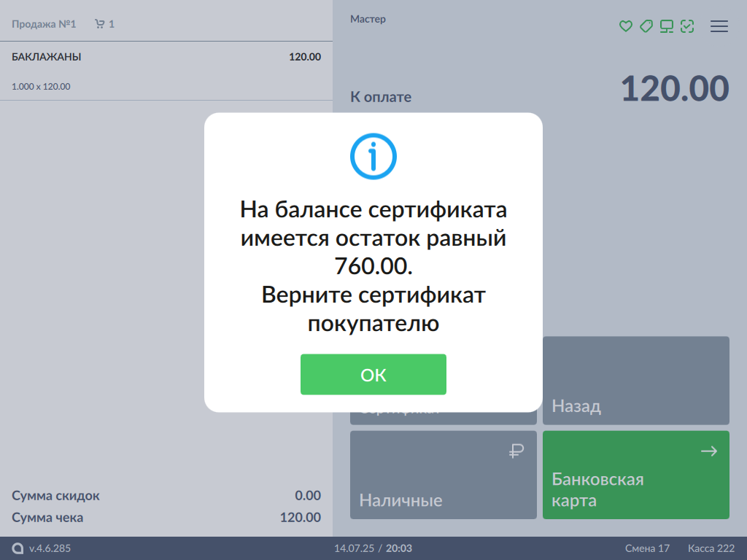The width and height of the screenshot is (747, 560).
Task: Click the shopping cart icon in header
Action: tap(99, 24)
